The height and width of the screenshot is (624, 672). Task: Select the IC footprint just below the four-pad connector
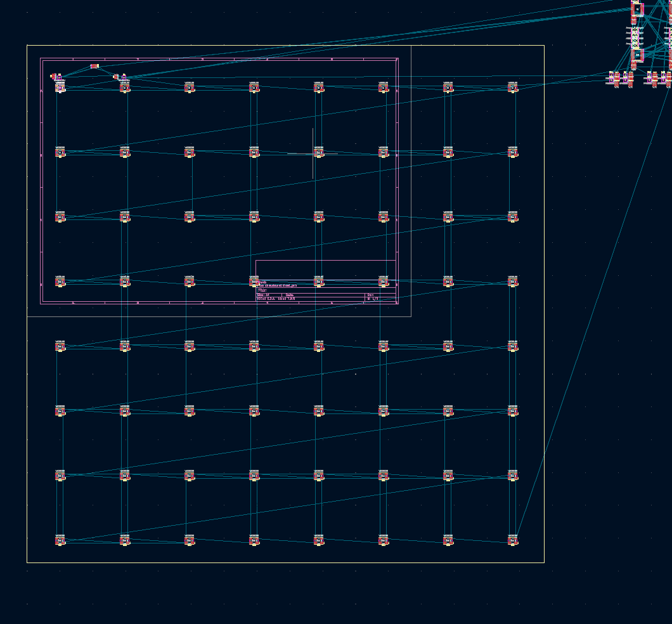[637, 55]
